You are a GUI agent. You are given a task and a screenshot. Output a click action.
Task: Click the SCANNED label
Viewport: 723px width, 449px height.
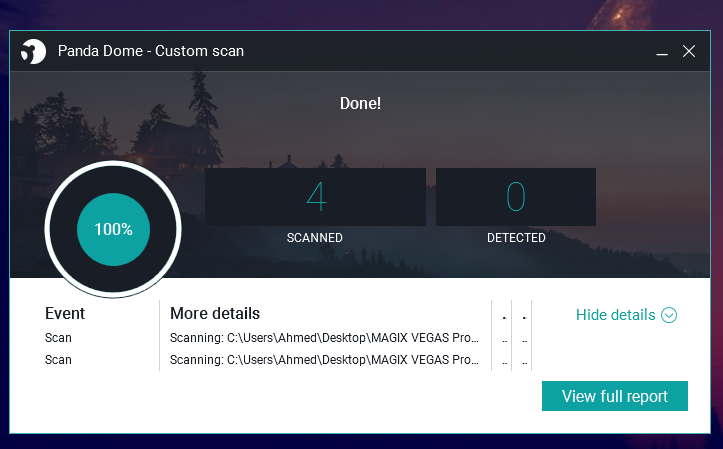pos(314,238)
